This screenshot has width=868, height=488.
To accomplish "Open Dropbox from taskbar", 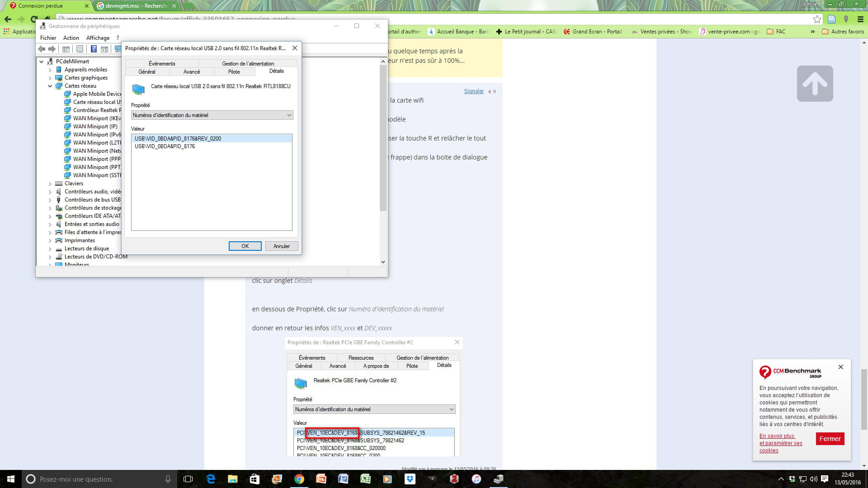I will tap(410, 479).
